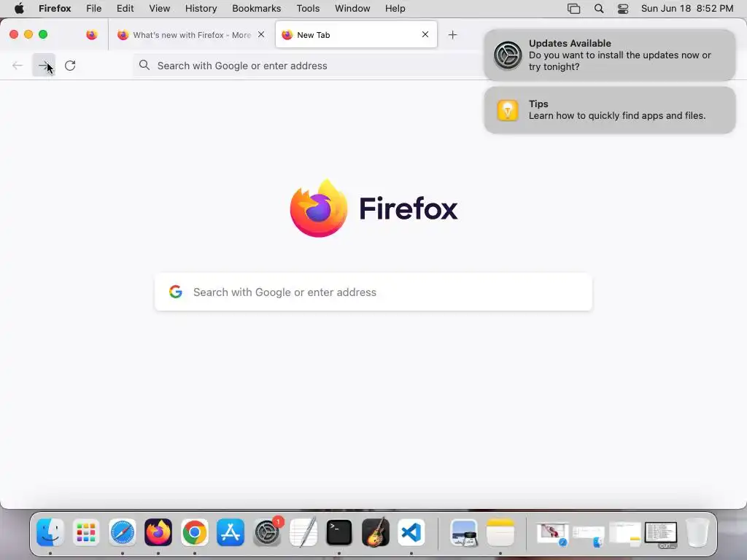
Task: Open the File menu
Action: pos(94,9)
